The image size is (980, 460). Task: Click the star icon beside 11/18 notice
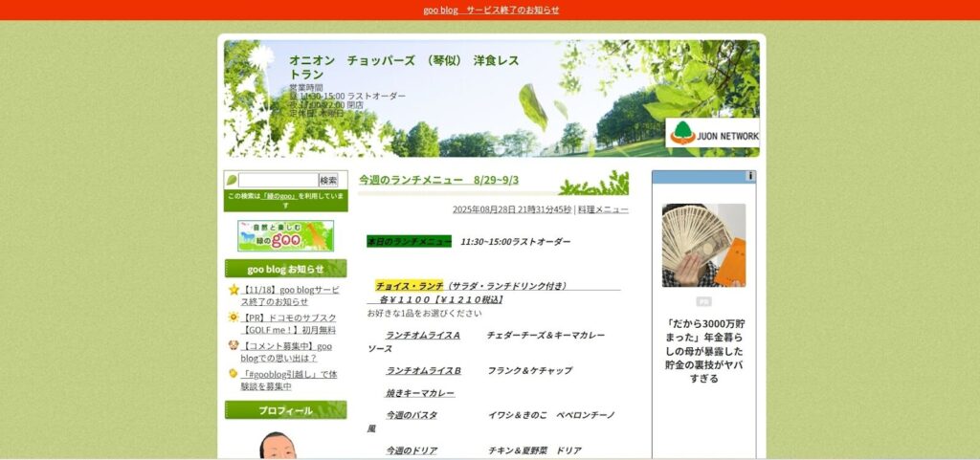(234, 290)
